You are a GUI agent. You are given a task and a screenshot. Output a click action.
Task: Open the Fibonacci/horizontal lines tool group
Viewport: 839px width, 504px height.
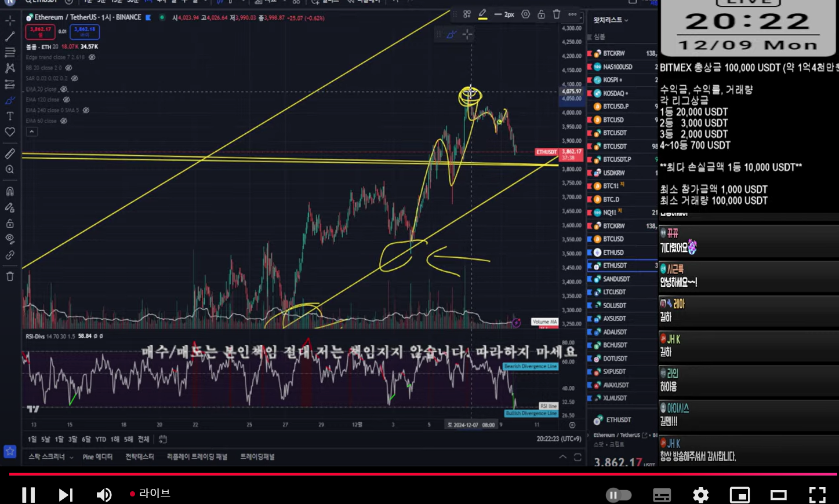pyautogui.click(x=10, y=52)
